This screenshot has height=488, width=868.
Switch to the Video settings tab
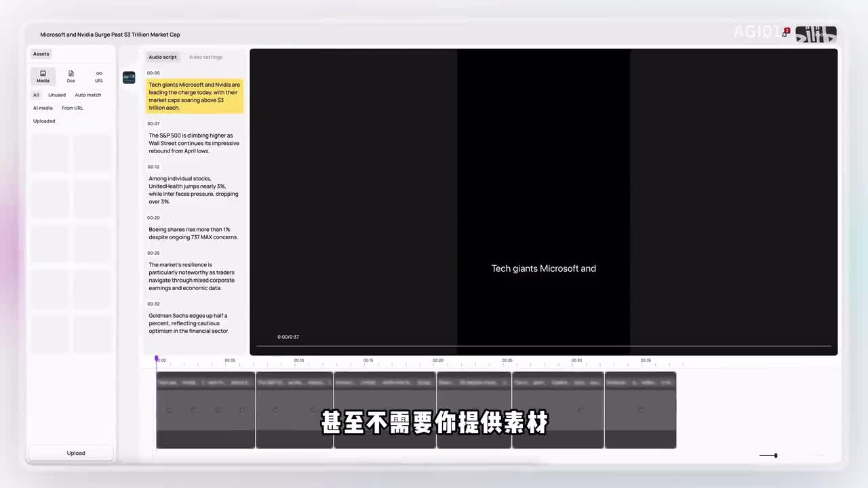click(205, 57)
